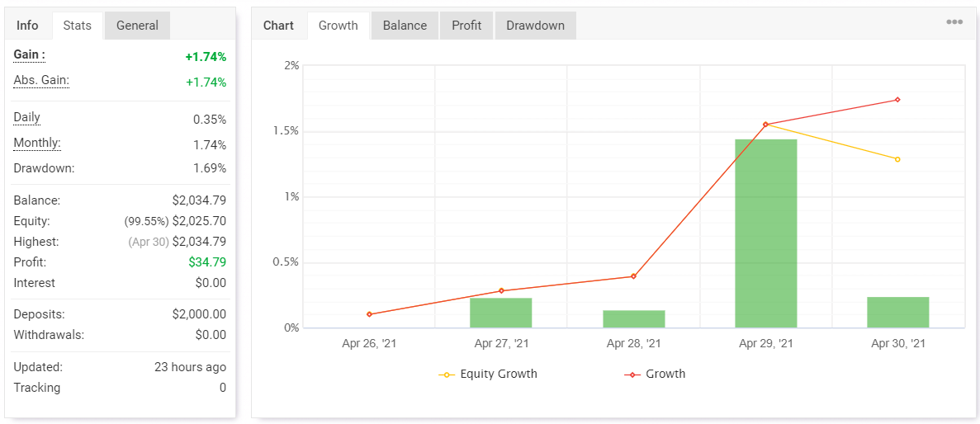The width and height of the screenshot is (980, 424).
Task: Open the General tab
Action: click(137, 26)
